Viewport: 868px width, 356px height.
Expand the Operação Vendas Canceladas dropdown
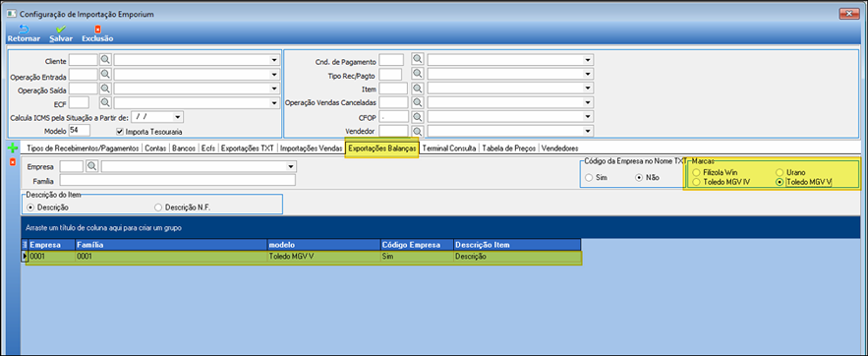tap(588, 103)
